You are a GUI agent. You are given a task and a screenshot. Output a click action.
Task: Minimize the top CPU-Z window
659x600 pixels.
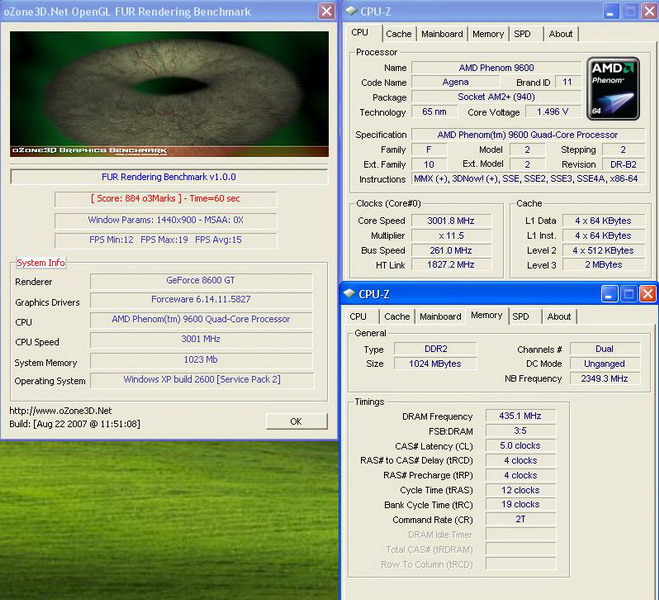tap(611, 11)
